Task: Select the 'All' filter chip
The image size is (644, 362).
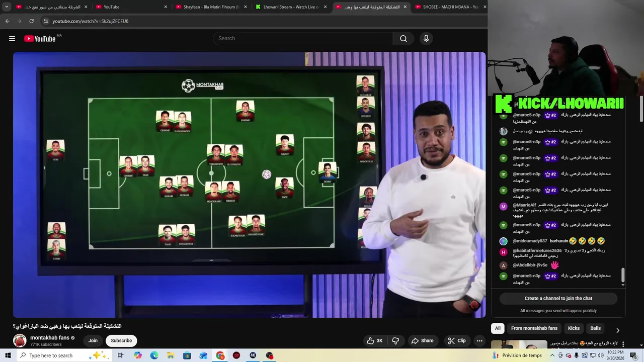Action: 498,328
